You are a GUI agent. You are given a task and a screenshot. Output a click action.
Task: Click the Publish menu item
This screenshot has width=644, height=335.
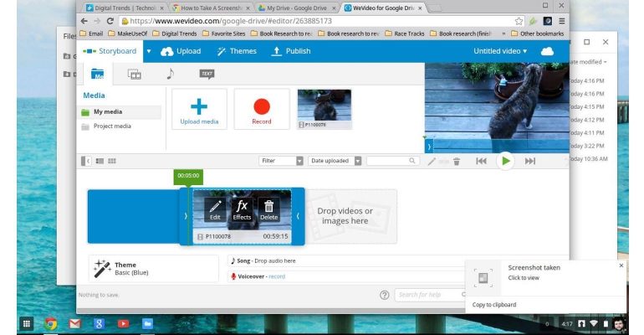pyautogui.click(x=291, y=51)
